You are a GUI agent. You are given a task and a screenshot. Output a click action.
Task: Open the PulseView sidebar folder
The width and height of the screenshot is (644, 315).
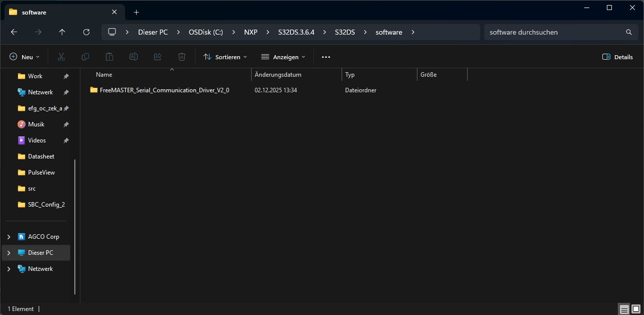(41, 173)
